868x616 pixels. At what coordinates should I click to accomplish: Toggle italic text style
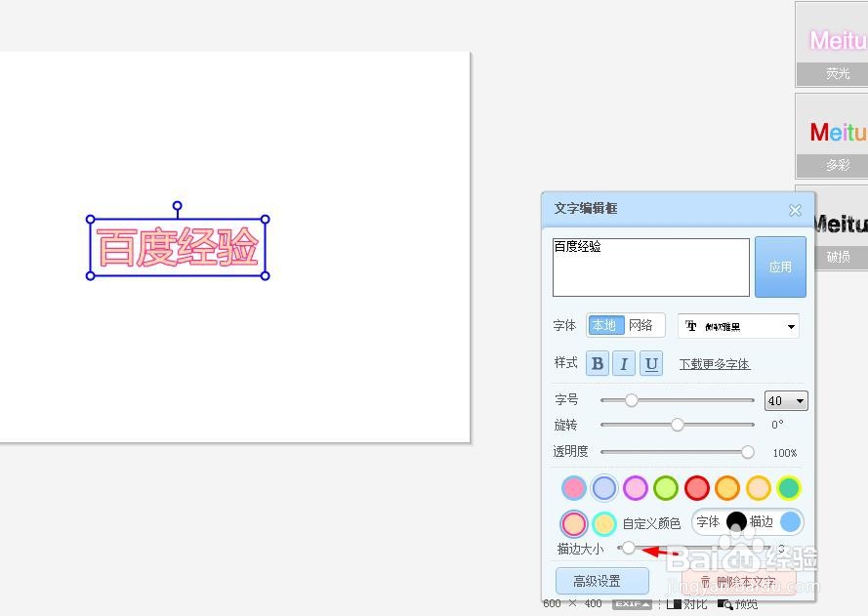(x=624, y=363)
